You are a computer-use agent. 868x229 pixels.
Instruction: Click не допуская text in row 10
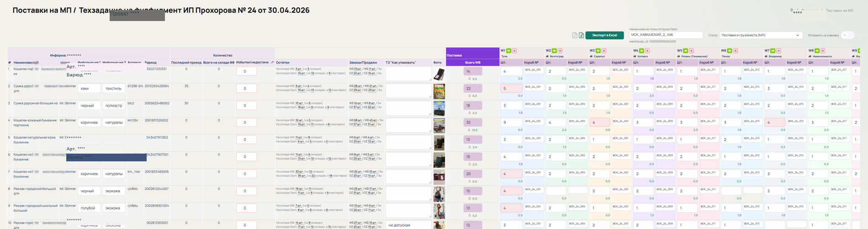tap(399, 225)
